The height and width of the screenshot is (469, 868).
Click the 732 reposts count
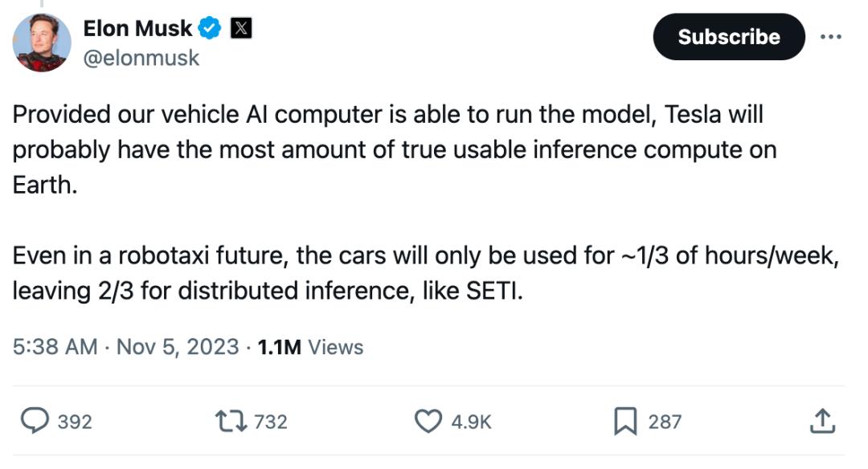click(x=271, y=422)
